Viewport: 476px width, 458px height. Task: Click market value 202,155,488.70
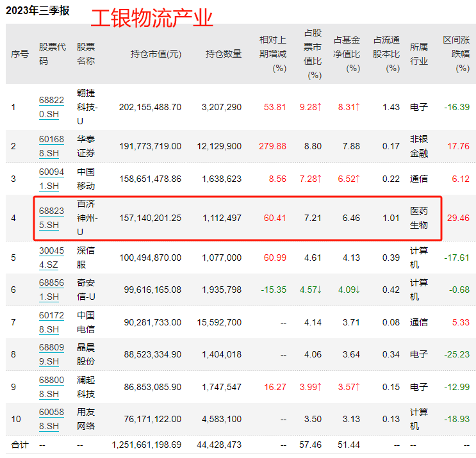coord(150,107)
